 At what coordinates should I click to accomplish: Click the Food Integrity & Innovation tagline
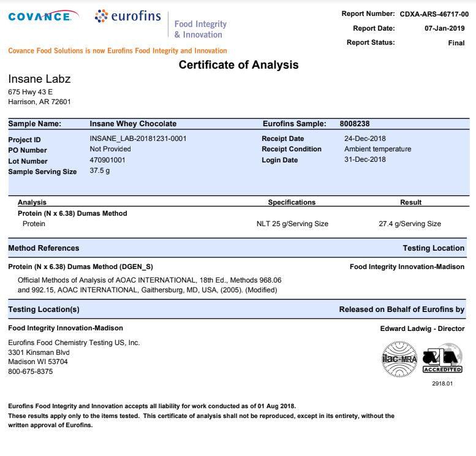pyautogui.click(x=200, y=29)
